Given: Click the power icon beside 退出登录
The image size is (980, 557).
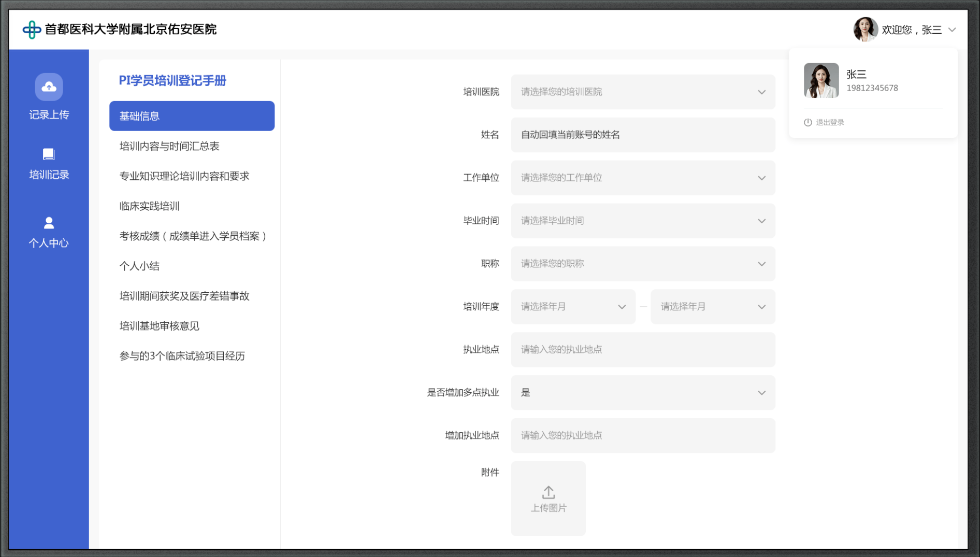Looking at the screenshot, I should (808, 122).
